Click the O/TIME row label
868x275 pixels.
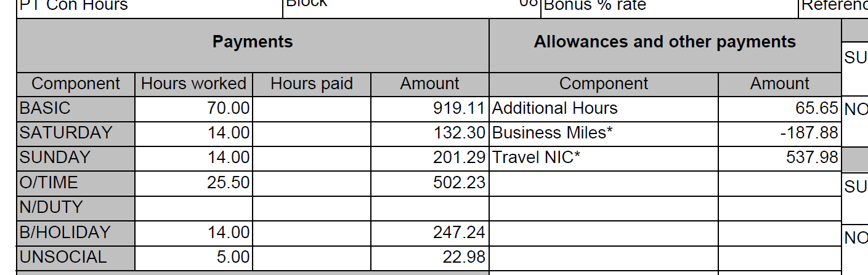coord(49,183)
